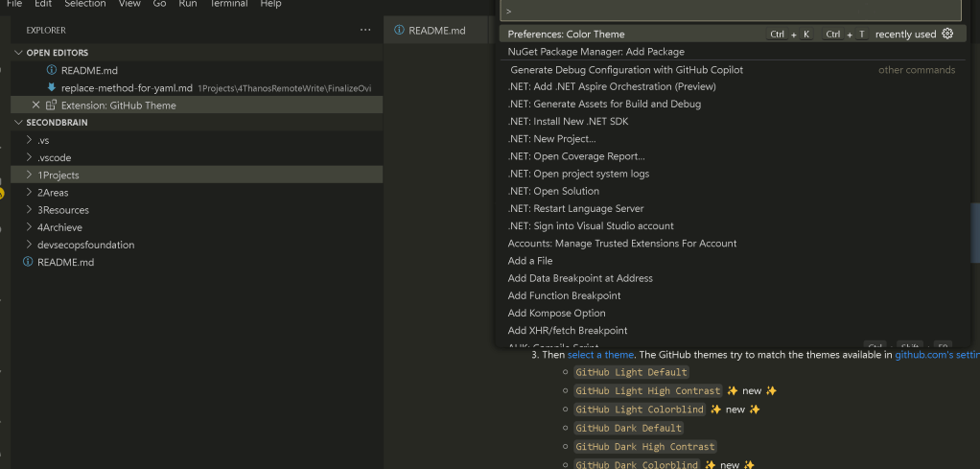Switch to the README.md editor tab
The width and height of the screenshot is (980, 469).
[x=436, y=30]
